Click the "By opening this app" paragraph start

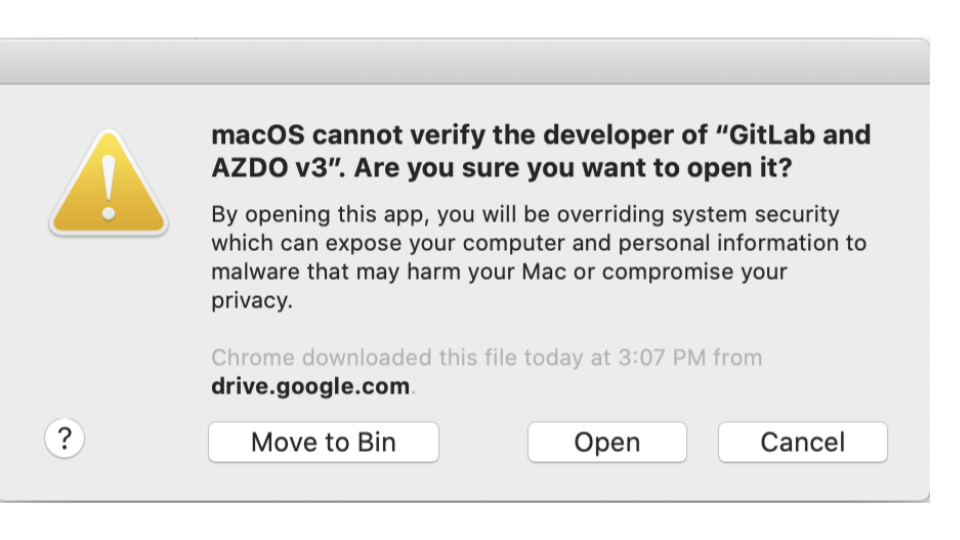[317, 214]
